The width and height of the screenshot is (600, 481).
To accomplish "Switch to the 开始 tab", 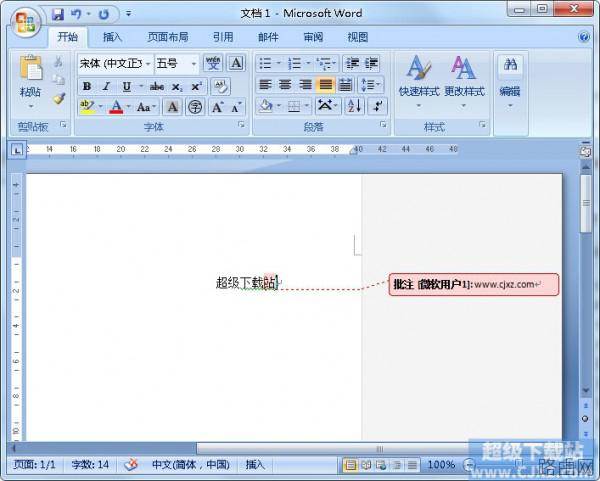I will click(68, 37).
